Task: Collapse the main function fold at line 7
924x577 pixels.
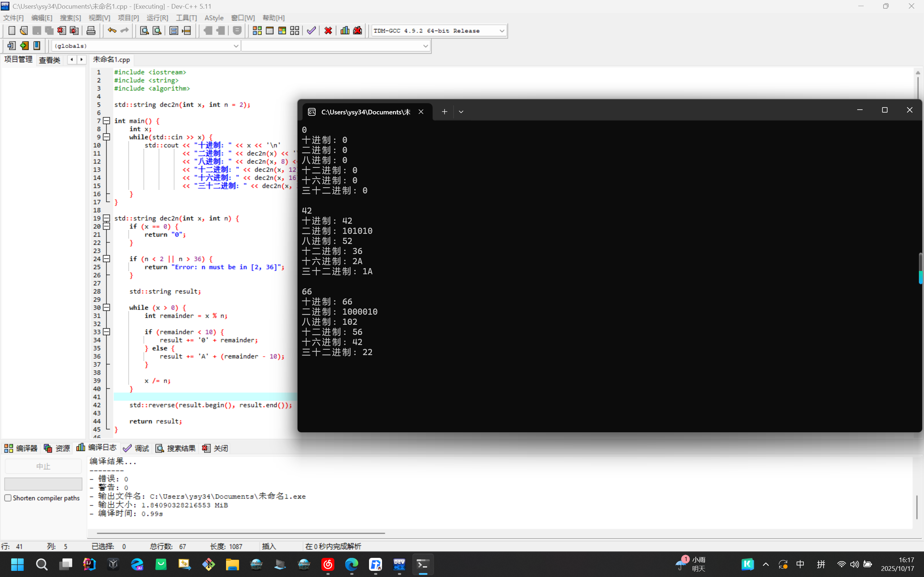Action: pyautogui.click(x=107, y=121)
